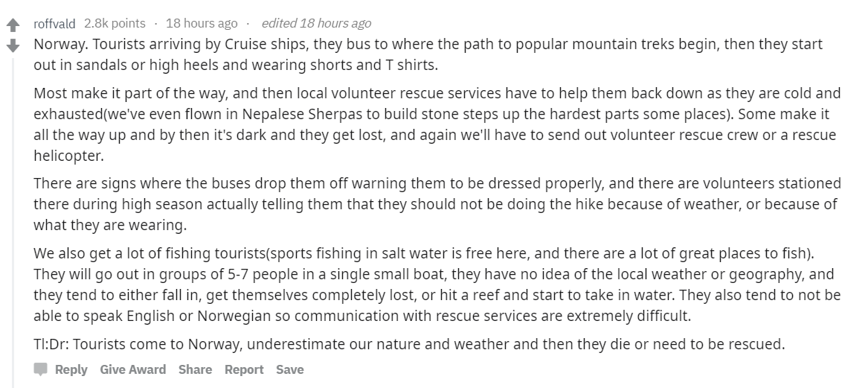The height and width of the screenshot is (388, 868).
Task: Click the 2.8k points score
Action: point(115,23)
